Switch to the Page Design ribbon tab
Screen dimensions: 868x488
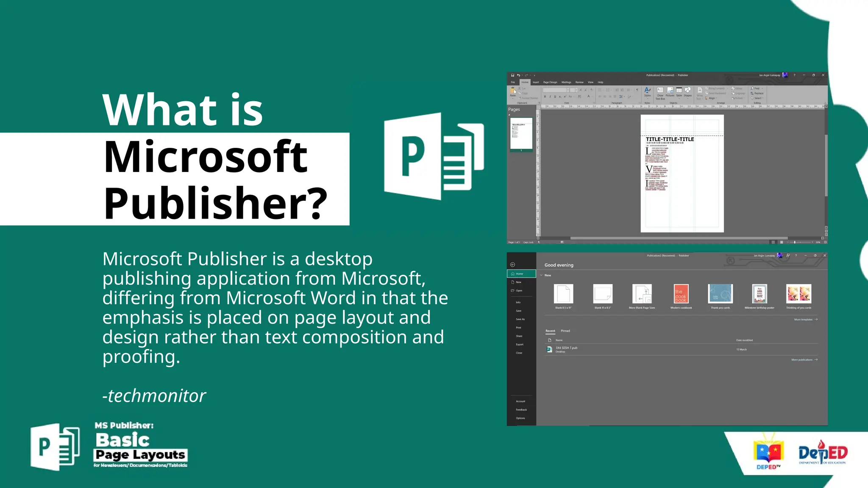point(550,82)
